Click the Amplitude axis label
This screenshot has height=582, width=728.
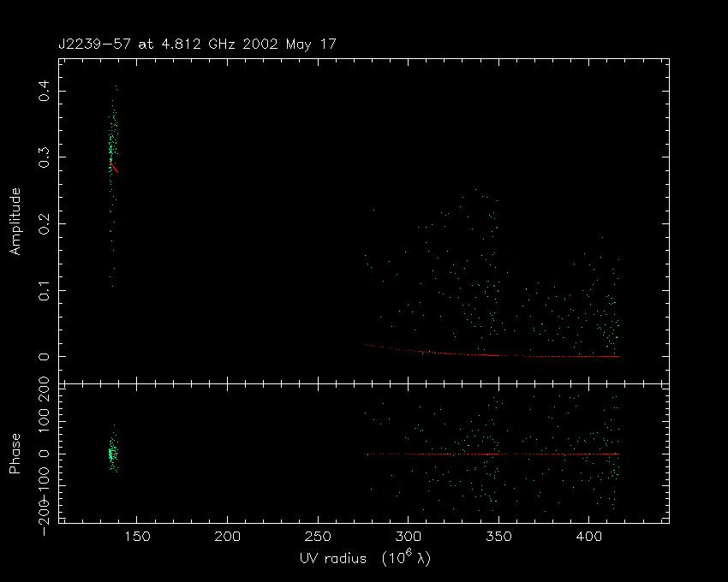click(15, 222)
